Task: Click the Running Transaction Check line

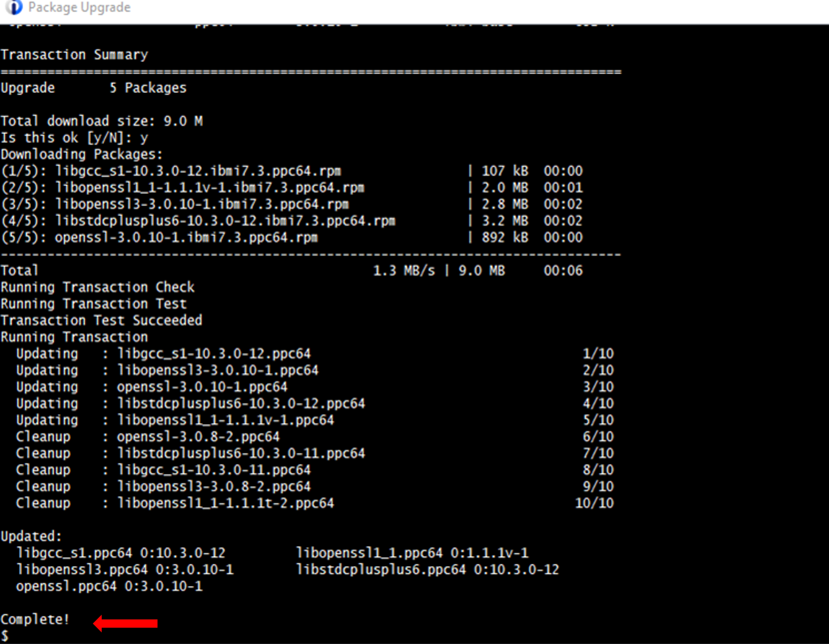Action: pyautogui.click(x=97, y=287)
